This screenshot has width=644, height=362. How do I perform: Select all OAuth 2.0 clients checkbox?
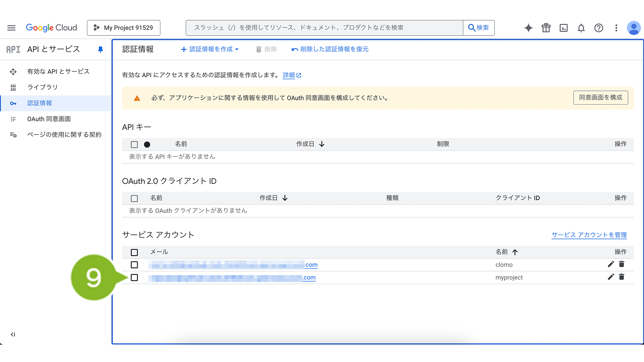tap(134, 198)
